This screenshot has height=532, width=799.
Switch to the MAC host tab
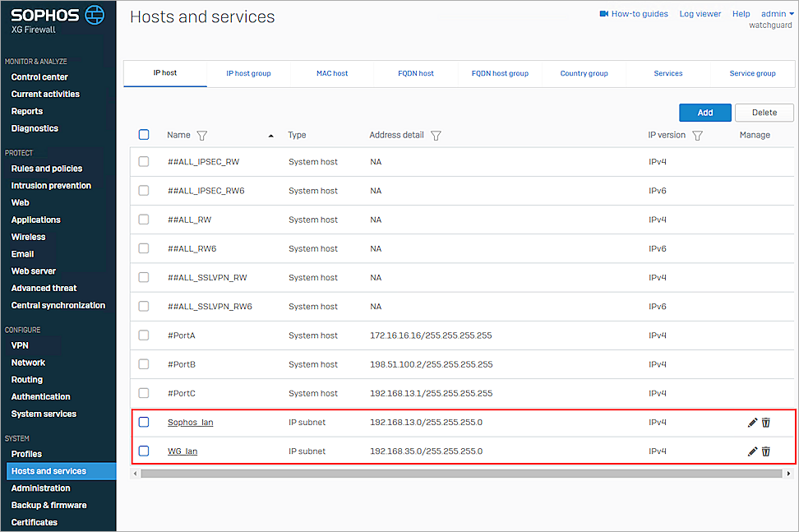(x=332, y=73)
